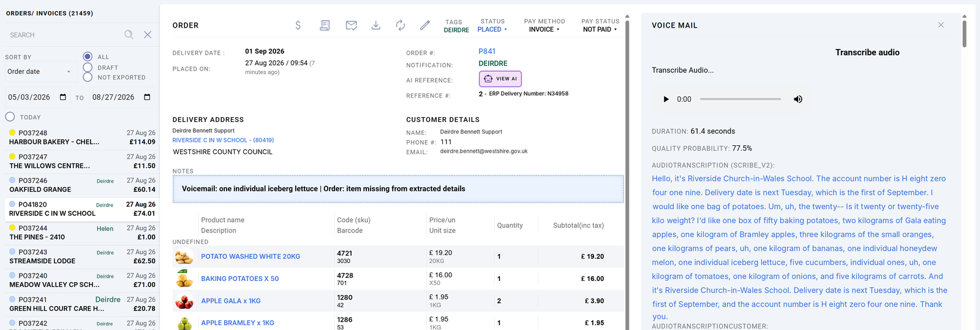This screenshot has height=330, width=980.
Task: Click the pencil edit order icon
Action: click(x=425, y=25)
